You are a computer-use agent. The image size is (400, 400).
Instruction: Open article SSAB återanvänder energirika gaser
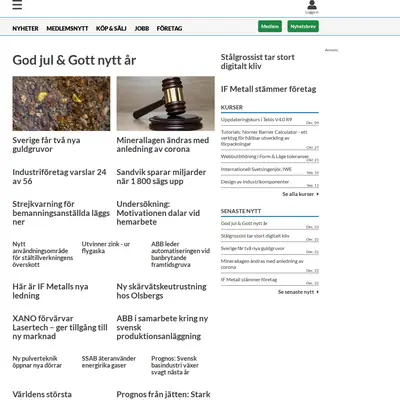(109, 362)
